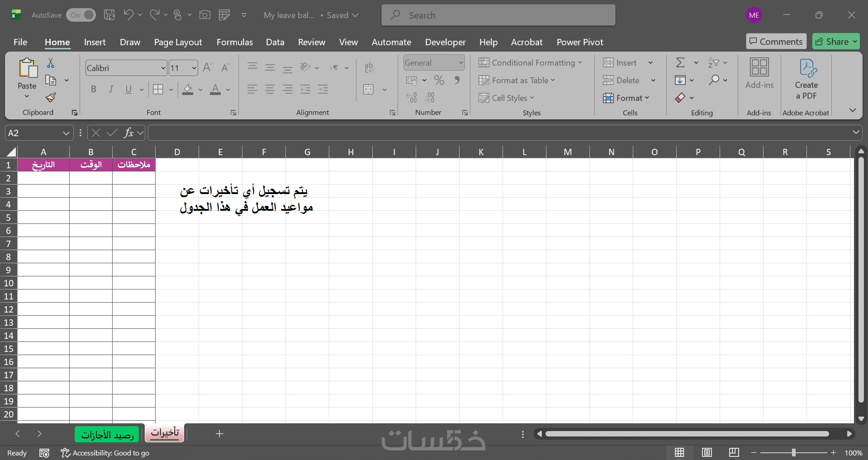This screenshot has height=460, width=868.
Task: Click the Percent Style icon
Action: coord(439,80)
